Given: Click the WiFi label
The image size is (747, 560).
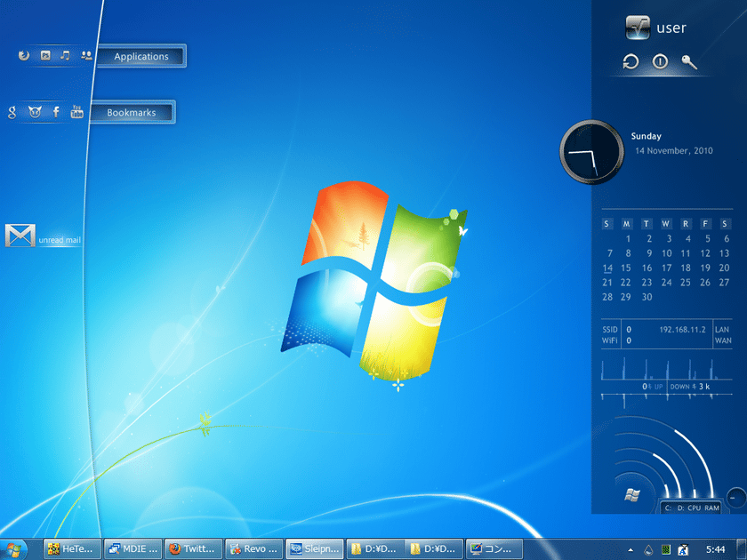Looking at the screenshot, I should click(x=610, y=340).
